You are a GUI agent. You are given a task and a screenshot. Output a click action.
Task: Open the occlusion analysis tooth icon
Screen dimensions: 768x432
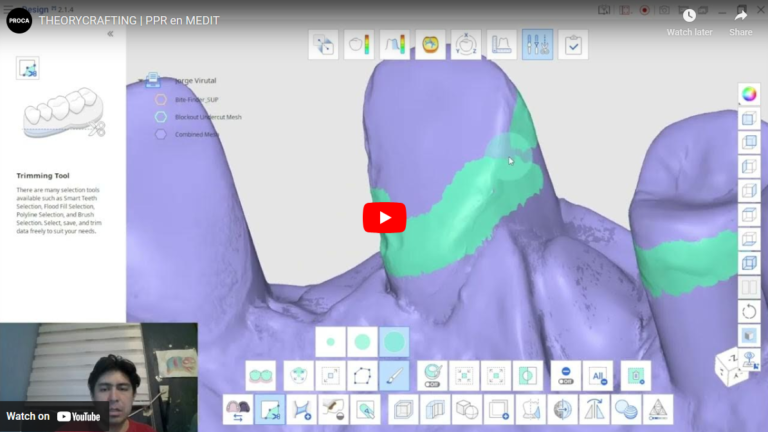431,45
